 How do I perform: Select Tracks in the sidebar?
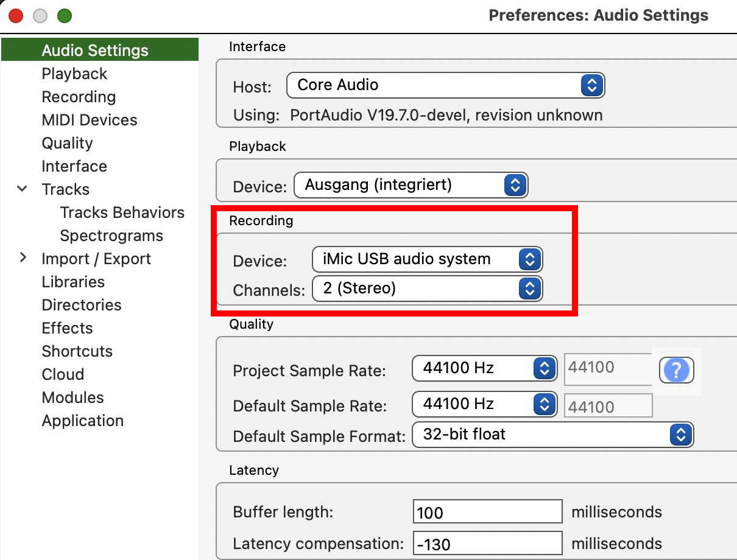coord(66,189)
